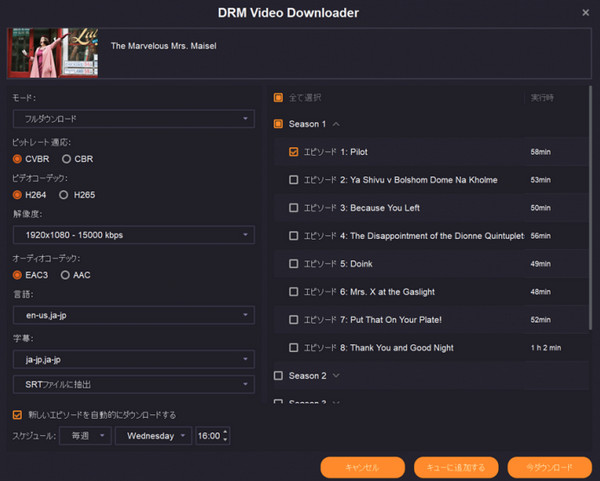The width and height of the screenshot is (600, 481).
Task: Click the Season 1 label text
Action: point(307,124)
